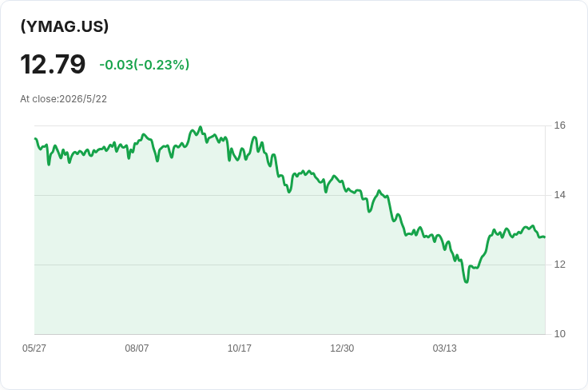Click the 16 price axis label
Screen dimensions: 588x390
(x=560, y=125)
